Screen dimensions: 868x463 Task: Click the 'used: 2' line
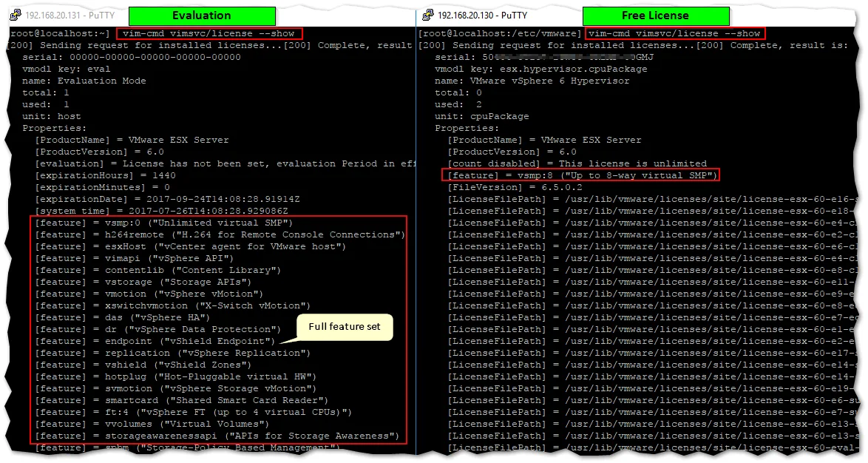click(458, 105)
